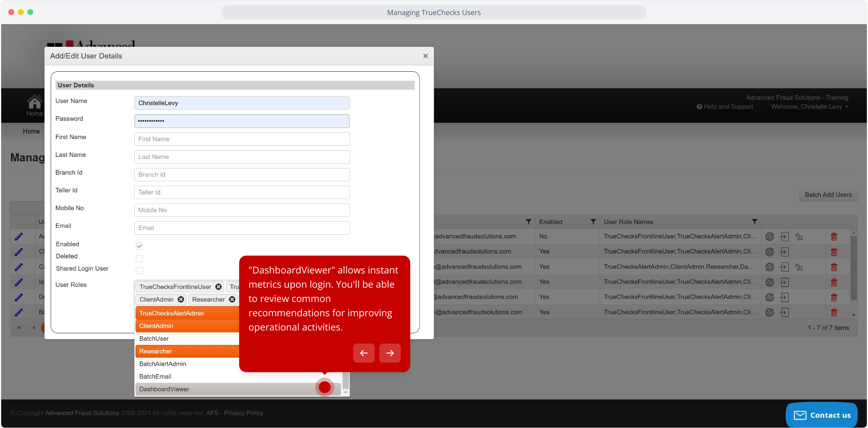This screenshot has height=428, width=868.
Task: Toggle the Enabled checkbox
Action: (x=139, y=246)
